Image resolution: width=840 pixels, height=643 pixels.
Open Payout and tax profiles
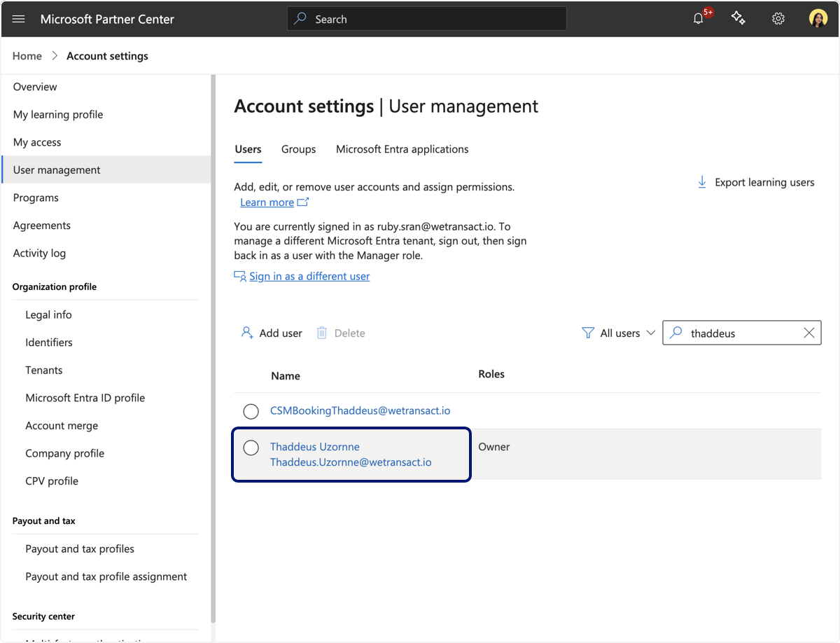coord(80,548)
